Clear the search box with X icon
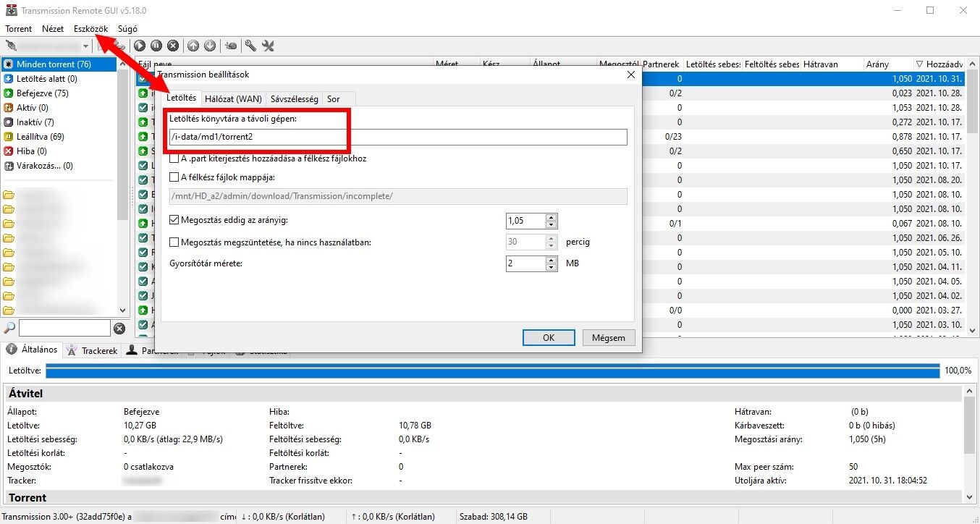 120,329
